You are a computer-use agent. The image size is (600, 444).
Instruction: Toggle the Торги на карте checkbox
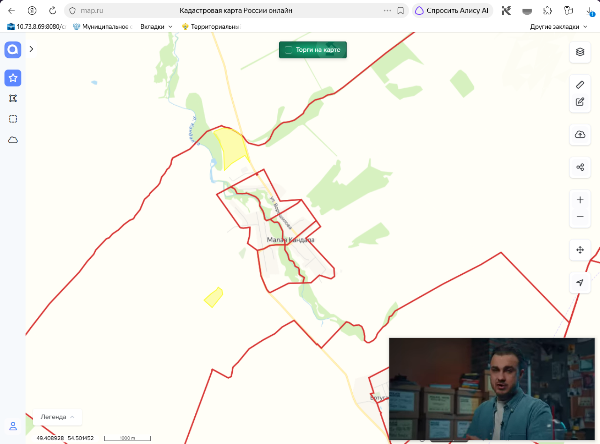pyautogui.click(x=289, y=50)
